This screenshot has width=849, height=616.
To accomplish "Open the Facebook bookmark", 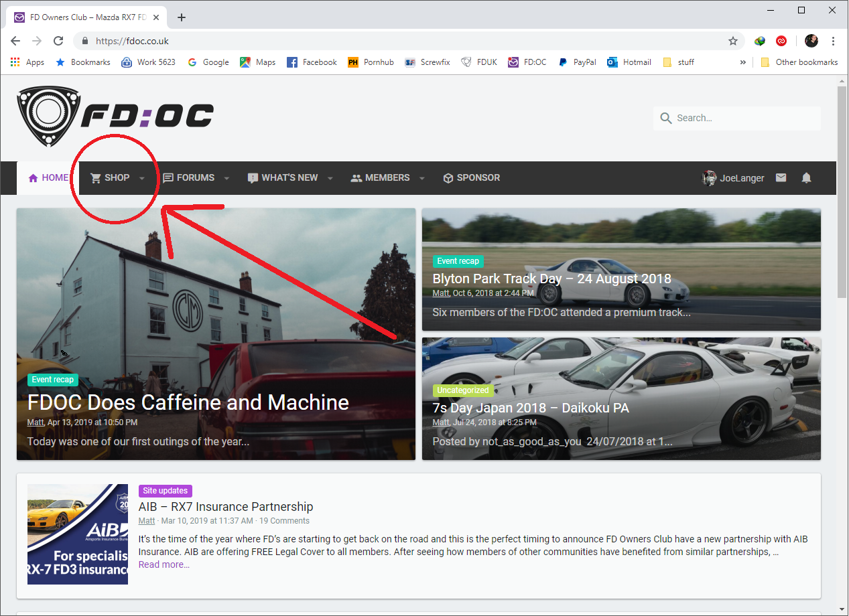I will pos(312,62).
